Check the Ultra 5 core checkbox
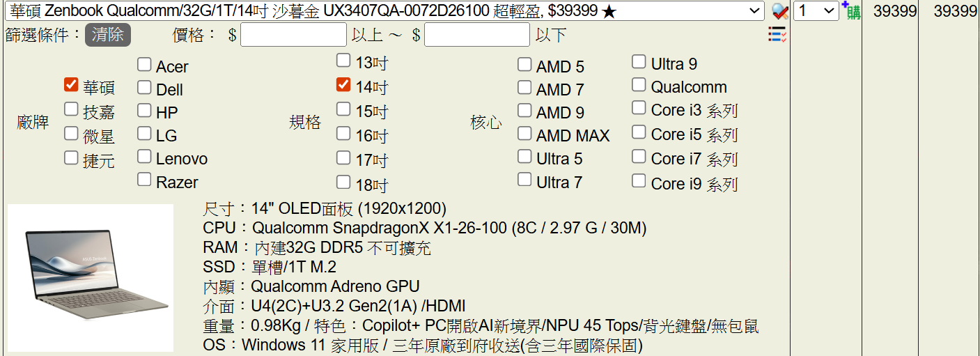The width and height of the screenshot is (980, 356). point(524,157)
